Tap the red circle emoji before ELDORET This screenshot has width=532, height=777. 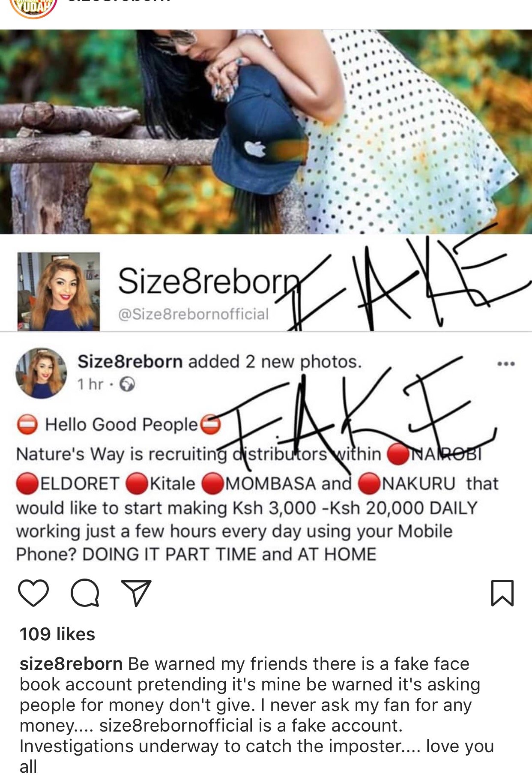27,484
